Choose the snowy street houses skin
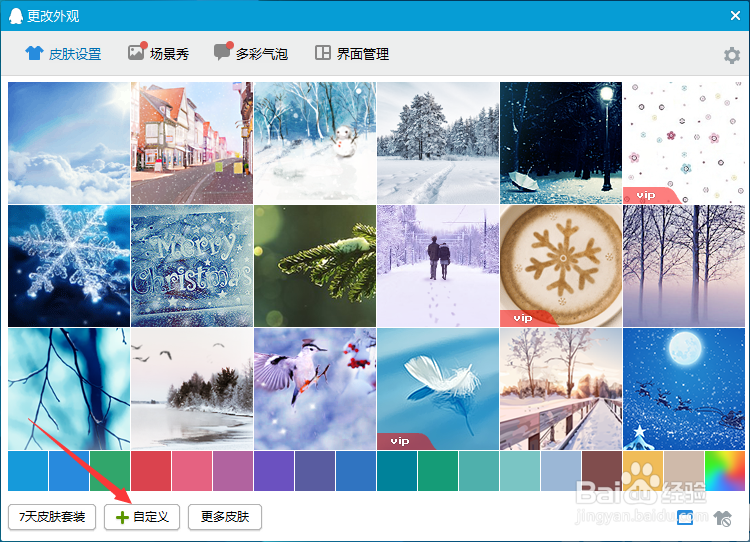 click(x=192, y=143)
